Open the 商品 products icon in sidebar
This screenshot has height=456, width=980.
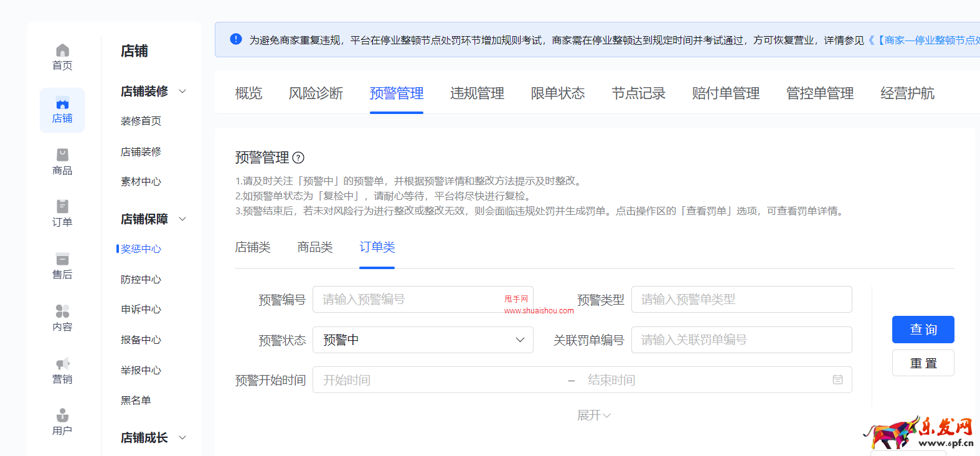(62, 155)
